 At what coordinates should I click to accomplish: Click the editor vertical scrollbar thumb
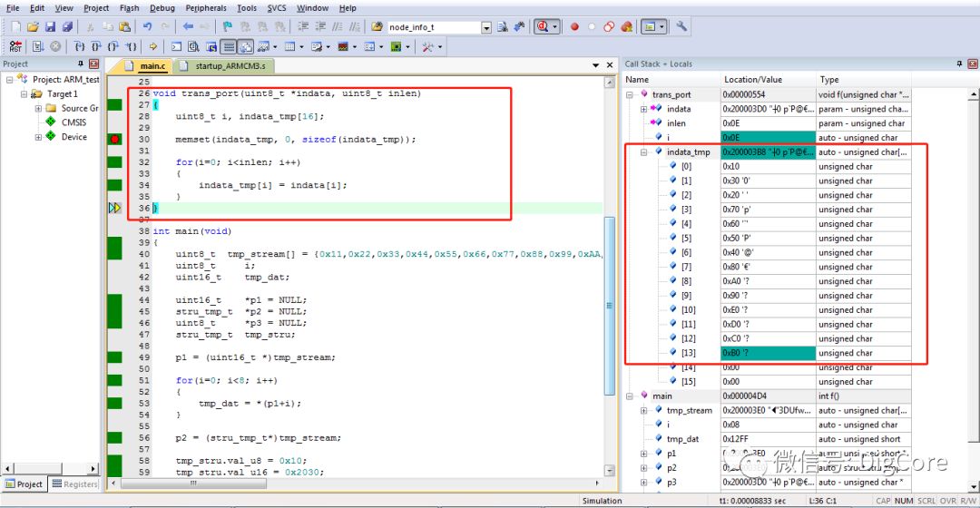(x=610, y=306)
